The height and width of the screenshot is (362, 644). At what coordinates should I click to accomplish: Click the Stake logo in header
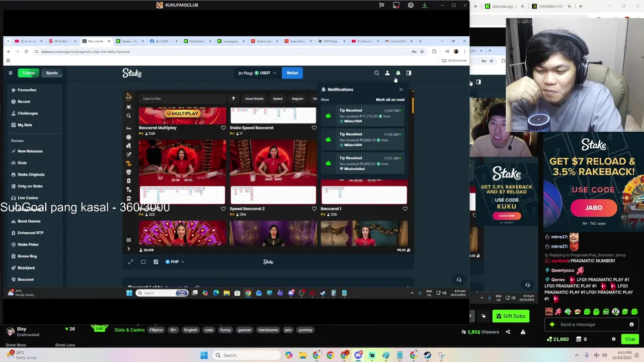tap(132, 73)
